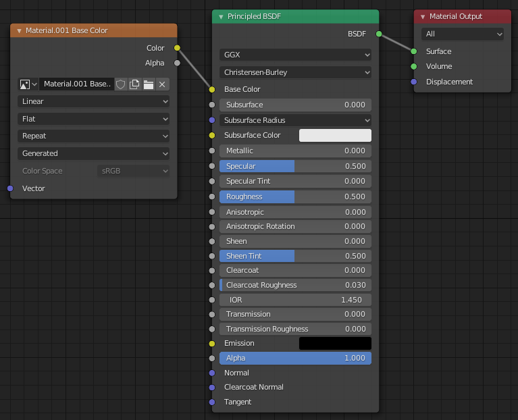Click the Volume input socket
Image resolution: width=518 pixels, height=420 pixels.
click(413, 67)
